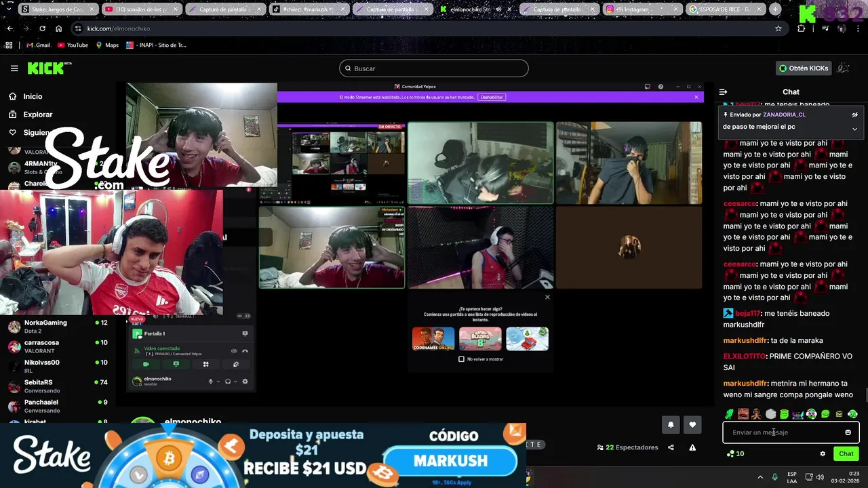This screenshot has width=868, height=488.
Task: Click the Gmail bookmark
Action: (x=38, y=45)
